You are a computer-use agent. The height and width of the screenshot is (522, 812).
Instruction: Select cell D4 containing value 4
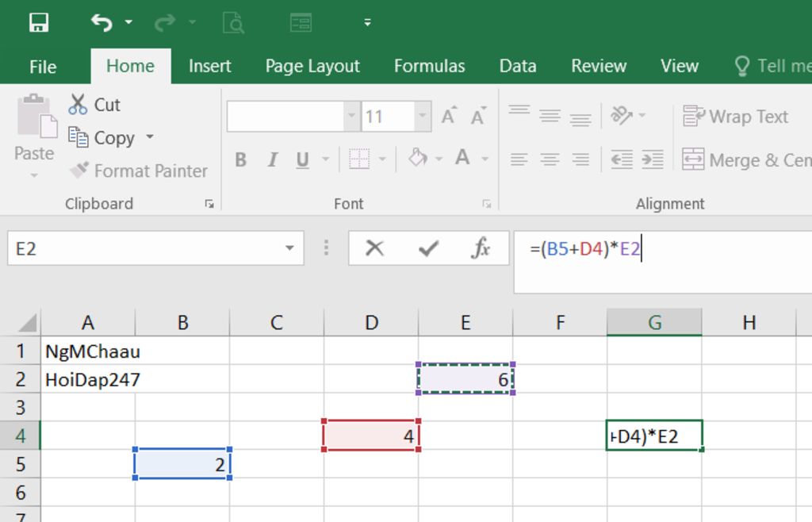370,436
